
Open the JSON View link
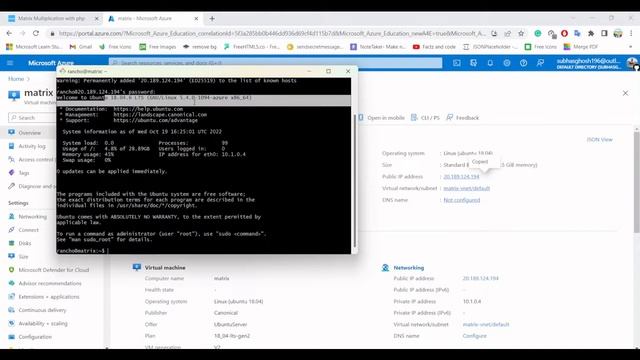[x=600, y=140]
